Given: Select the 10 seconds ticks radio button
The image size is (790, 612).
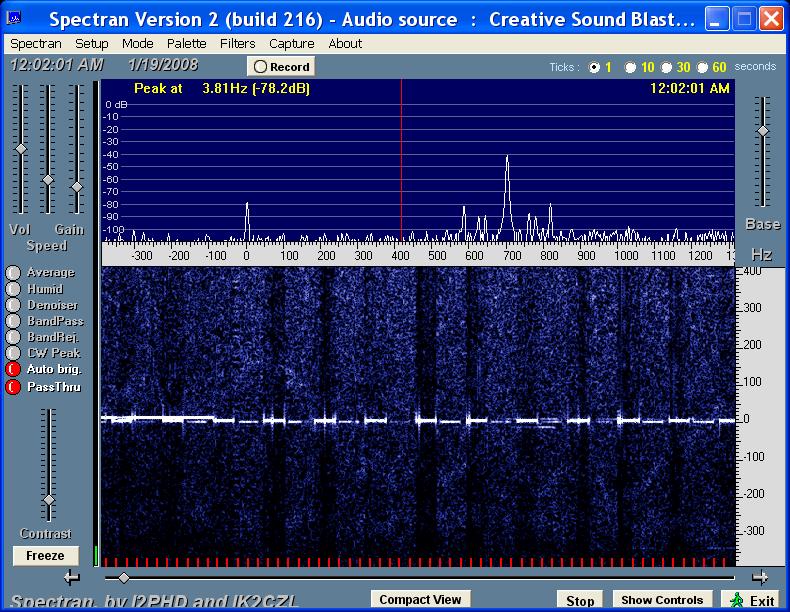Looking at the screenshot, I should [x=630, y=67].
